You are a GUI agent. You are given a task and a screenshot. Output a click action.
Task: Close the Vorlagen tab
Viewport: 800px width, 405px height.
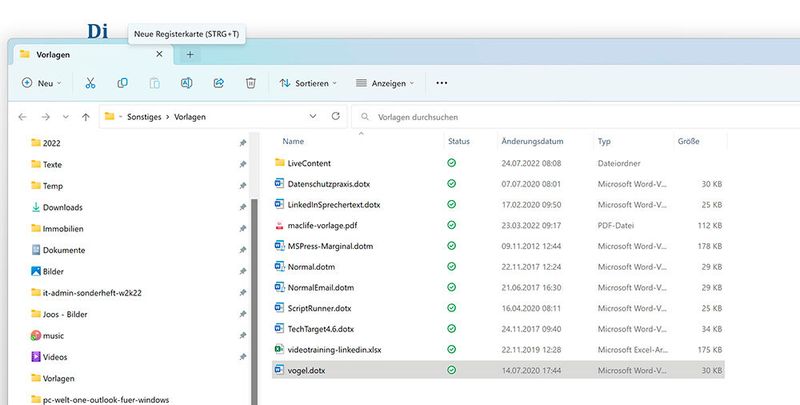click(159, 54)
